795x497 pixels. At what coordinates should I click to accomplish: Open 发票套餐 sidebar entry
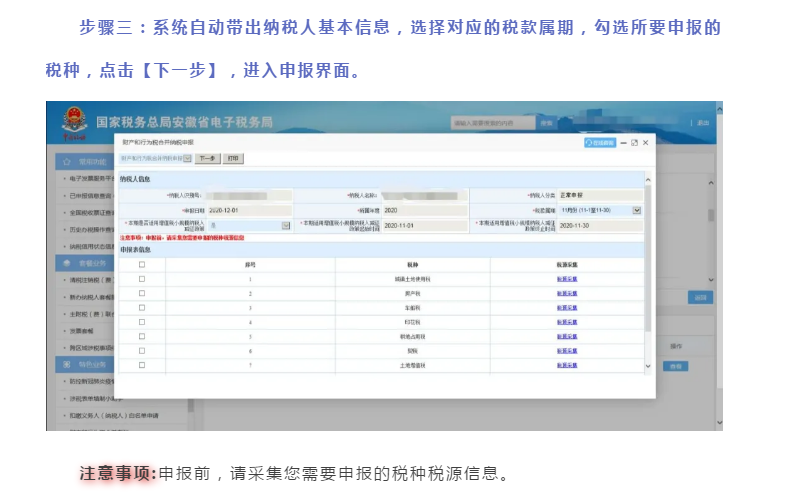(x=81, y=331)
